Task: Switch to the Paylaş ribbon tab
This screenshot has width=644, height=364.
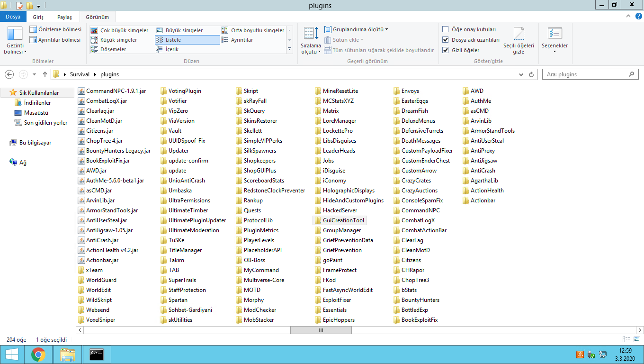Action: 64,17
